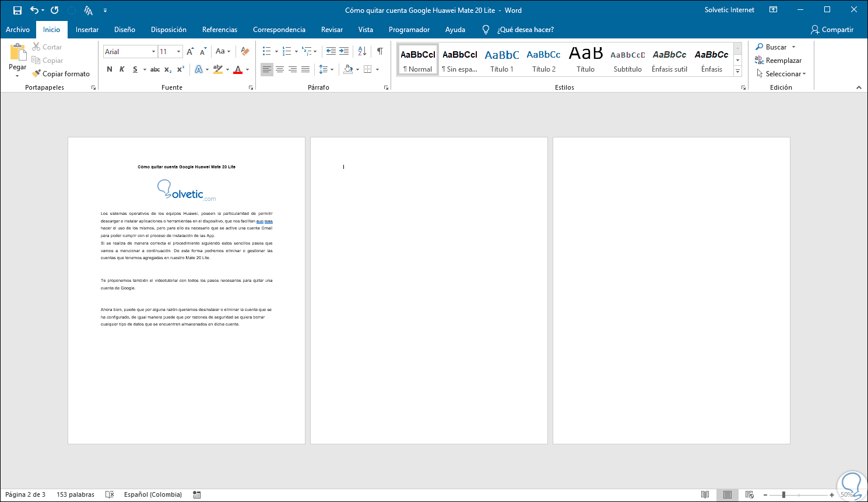This screenshot has height=502, width=868.
Task: Open the font size dropdown
Action: [x=178, y=52]
